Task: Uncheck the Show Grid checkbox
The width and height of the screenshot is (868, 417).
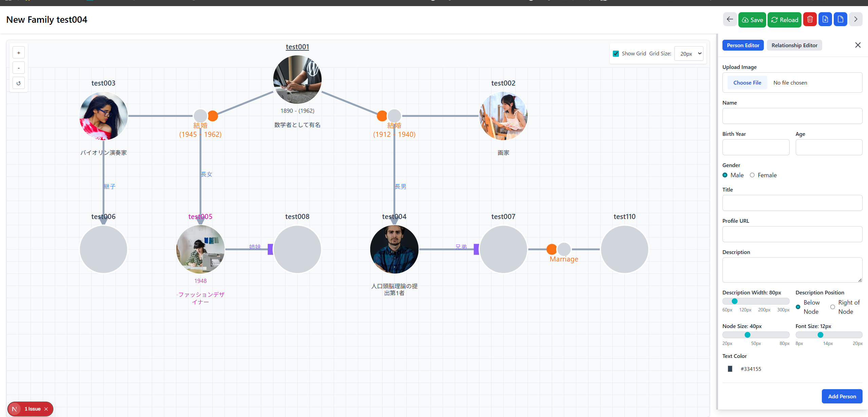Action: [x=616, y=54]
